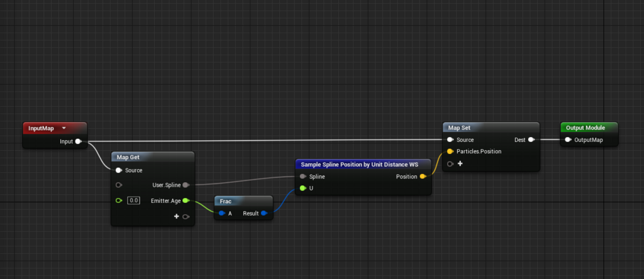Click the Input output pin on InputMap
This screenshot has height=279, width=644.
pyautogui.click(x=78, y=141)
